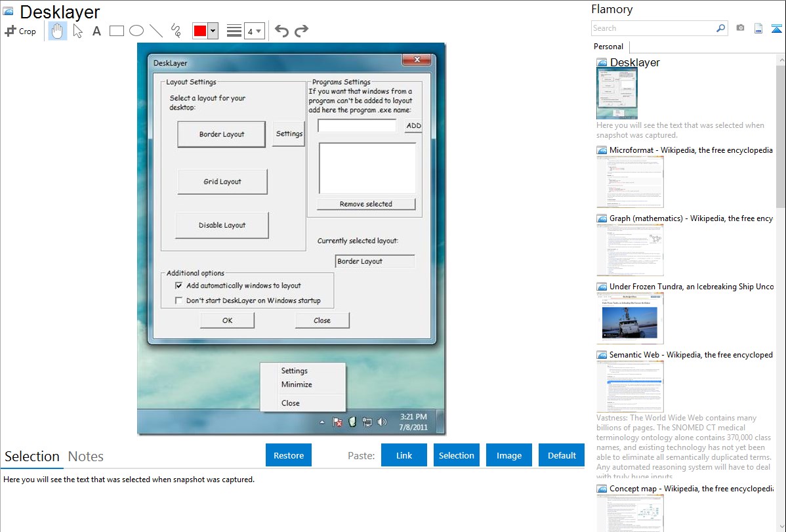Paste as Link
This screenshot has height=532, width=786.
pos(404,455)
